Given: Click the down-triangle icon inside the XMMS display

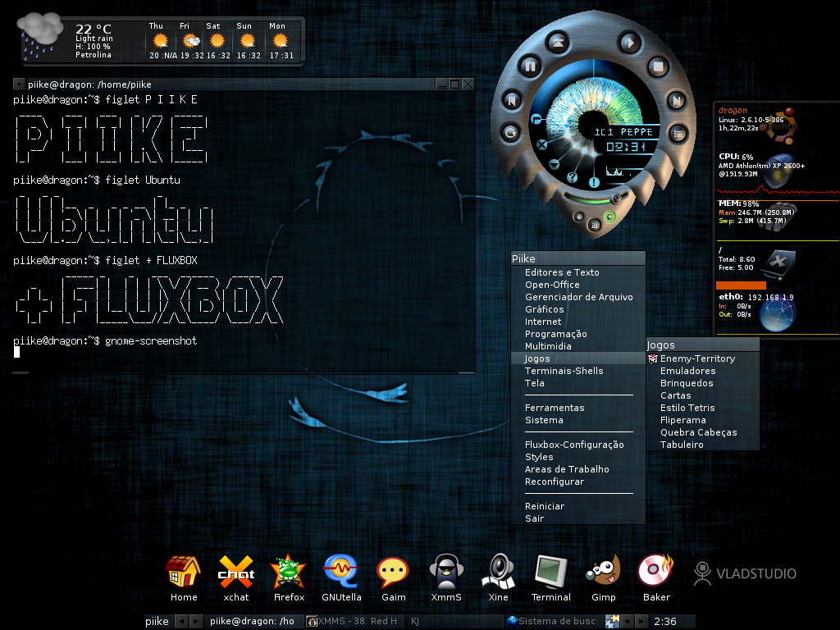Looking at the screenshot, I should tap(555, 164).
